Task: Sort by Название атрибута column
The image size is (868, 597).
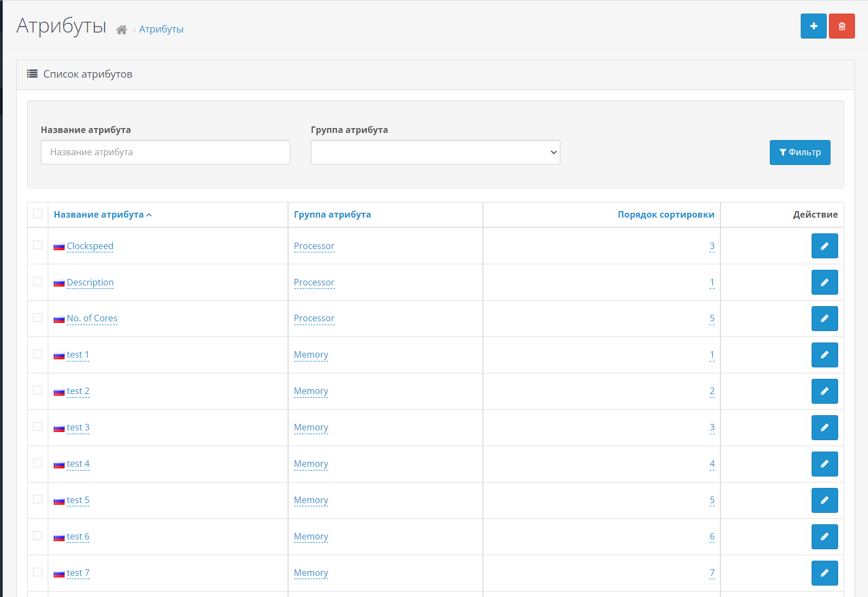Action: 103,214
